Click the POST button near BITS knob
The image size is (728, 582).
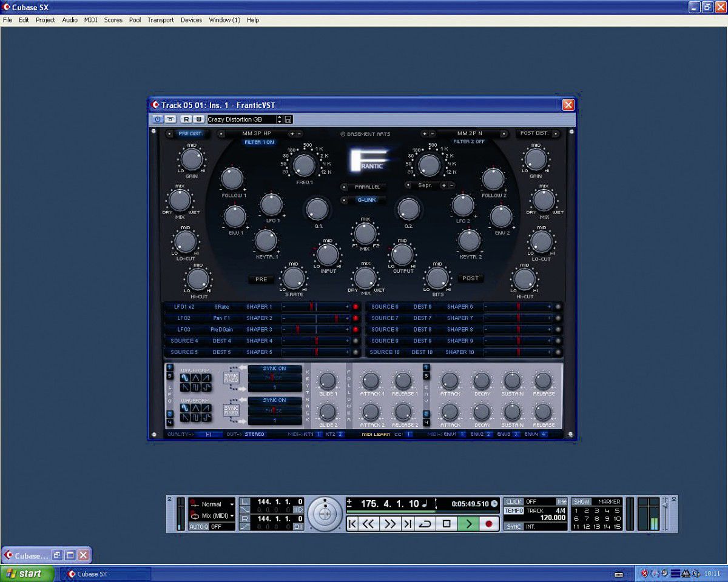point(471,278)
